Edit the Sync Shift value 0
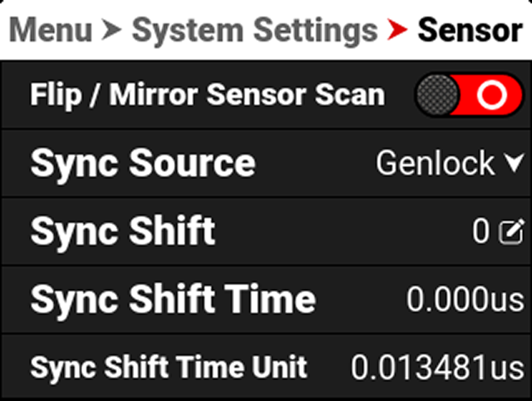532x401 pixels. [x=481, y=232]
